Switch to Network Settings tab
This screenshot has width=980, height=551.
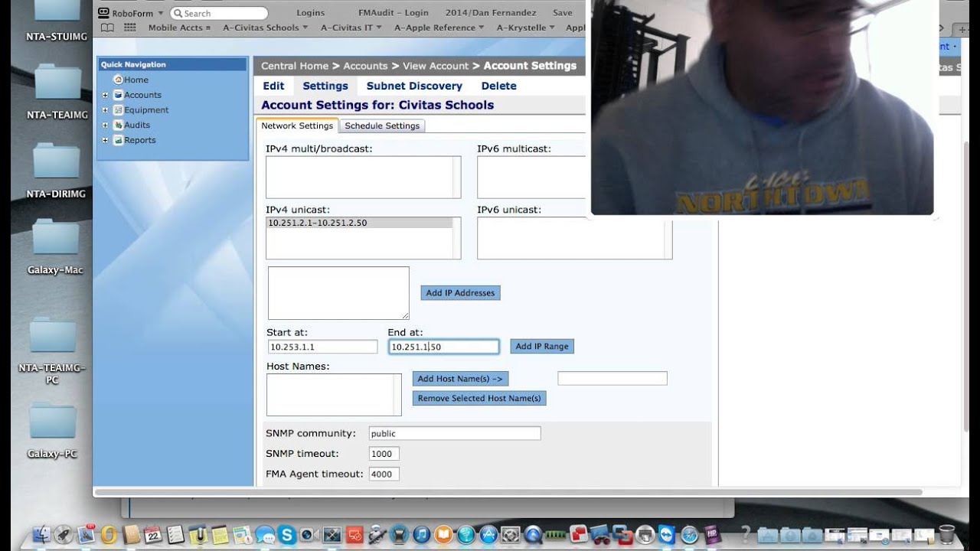[x=297, y=126]
